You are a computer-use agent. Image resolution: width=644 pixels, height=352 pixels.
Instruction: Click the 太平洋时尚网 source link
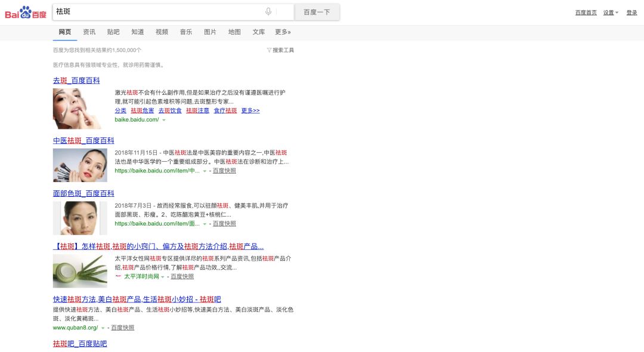(142, 276)
